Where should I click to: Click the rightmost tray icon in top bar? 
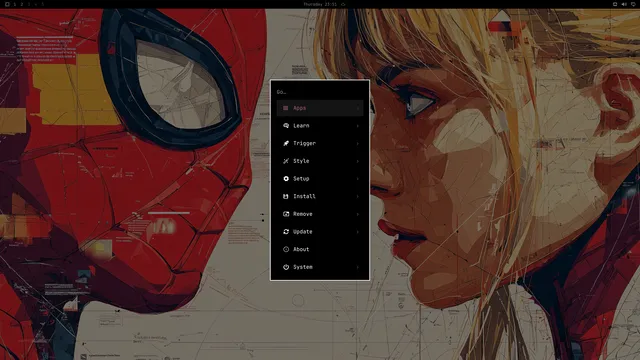point(633,4)
